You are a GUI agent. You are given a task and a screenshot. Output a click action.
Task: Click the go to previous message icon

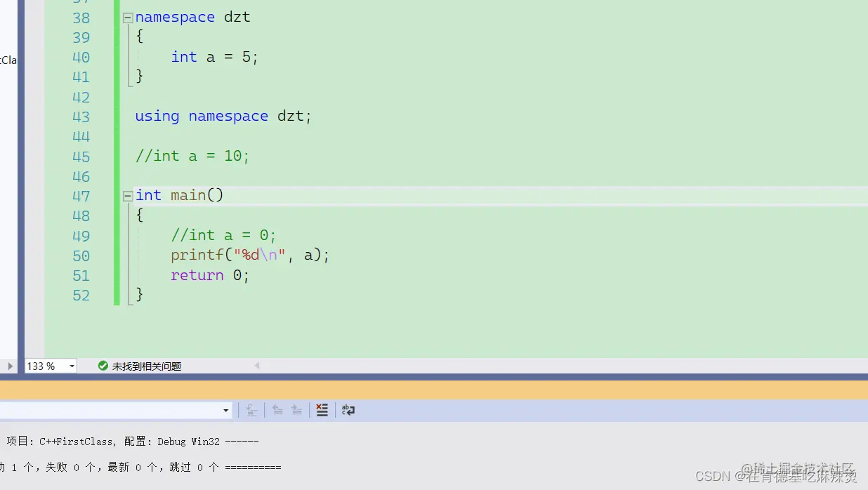(278, 410)
